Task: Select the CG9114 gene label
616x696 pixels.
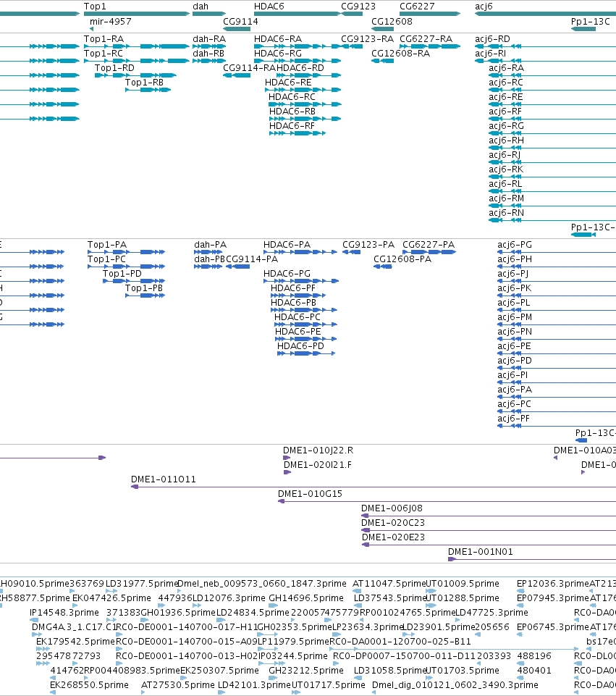Action: (240, 21)
